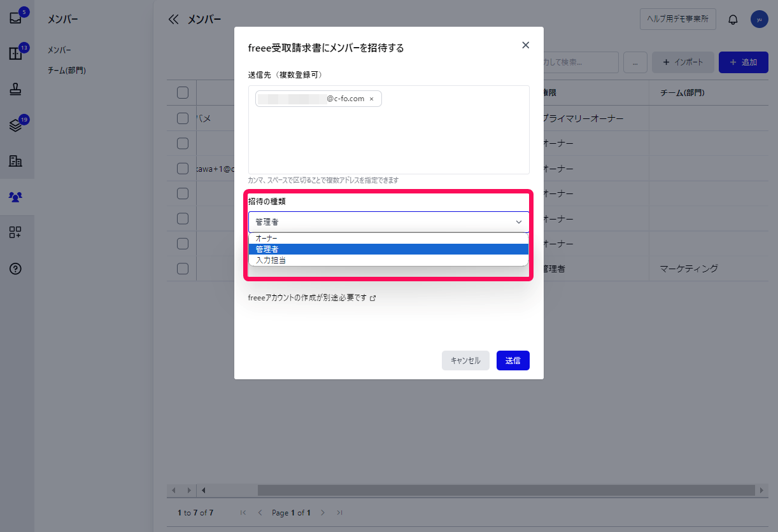Viewport: 778px width, 532px height.
Task: Go to first page of pagination
Action: pyautogui.click(x=243, y=512)
